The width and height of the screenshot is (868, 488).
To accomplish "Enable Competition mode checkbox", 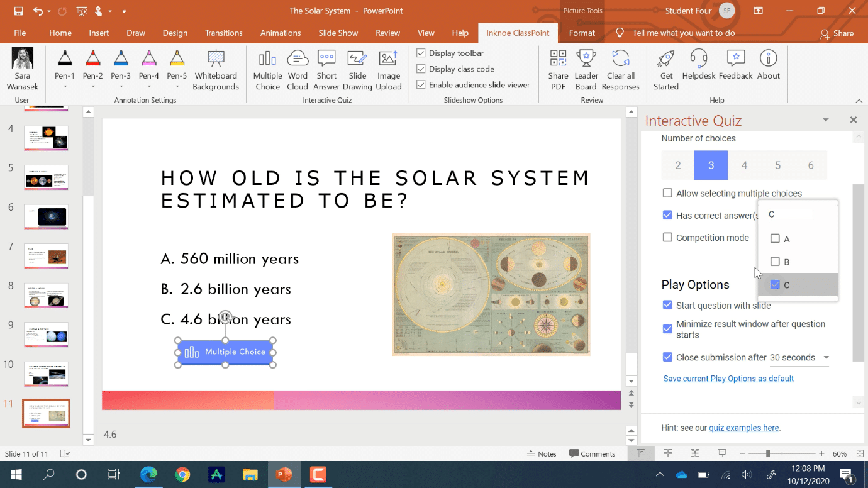I will pos(668,238).
